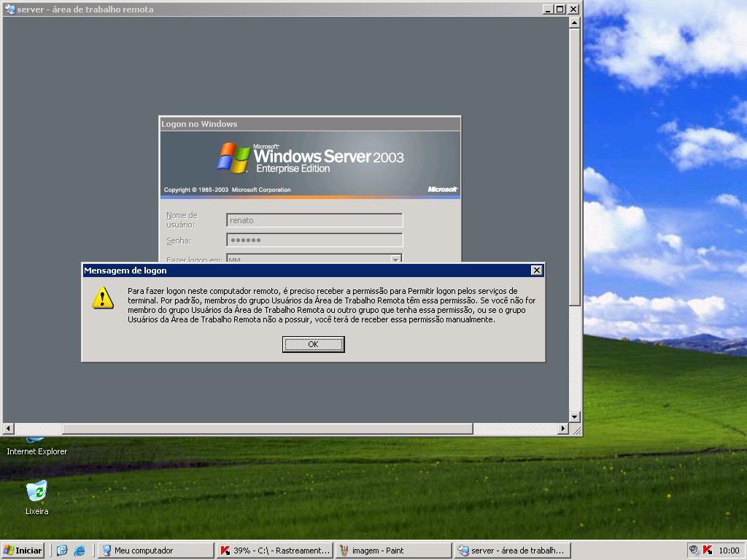
Task: Click the vertical scrollbar up arrow
Action: [575, 23]
